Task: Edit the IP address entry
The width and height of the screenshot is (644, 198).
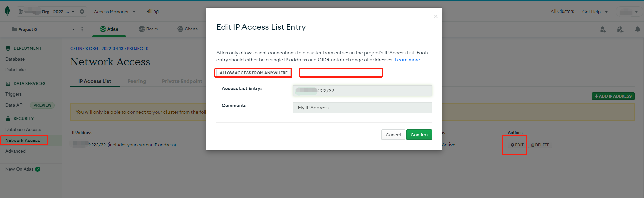Action: coord(517,145)
